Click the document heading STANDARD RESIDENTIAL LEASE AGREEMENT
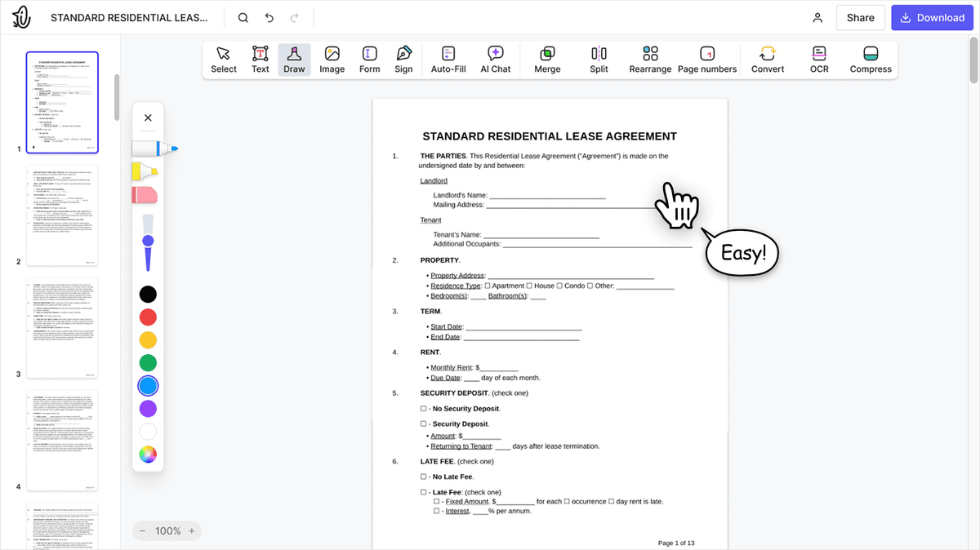Viewport: 980px width, 550px height. (550, 136)
